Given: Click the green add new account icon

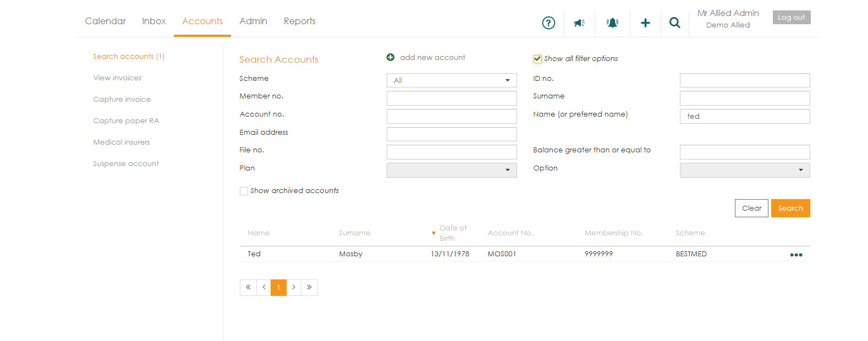Looking at the screenshot, I should tap(391, 57).
